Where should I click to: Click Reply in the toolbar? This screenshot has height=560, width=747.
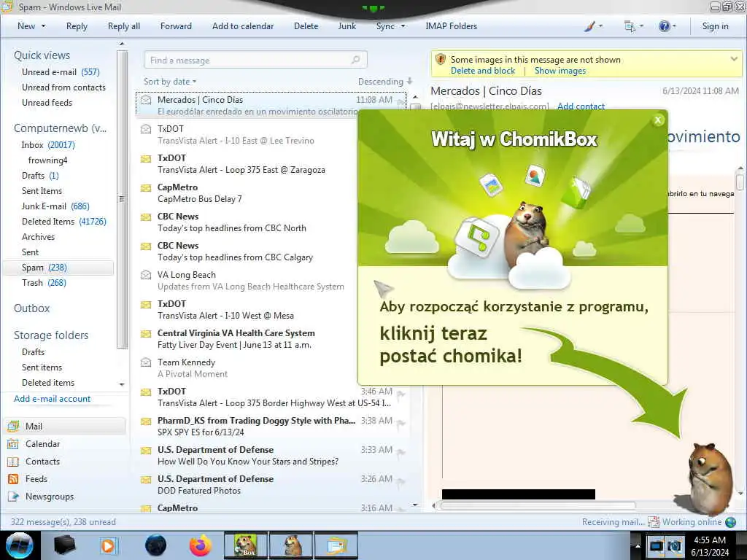pos(77,26)
